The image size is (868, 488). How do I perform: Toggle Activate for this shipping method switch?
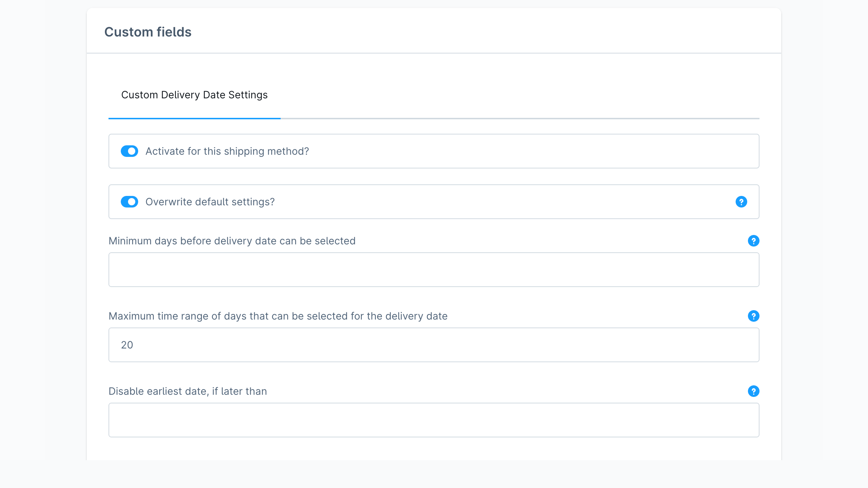tap(129, 151)
